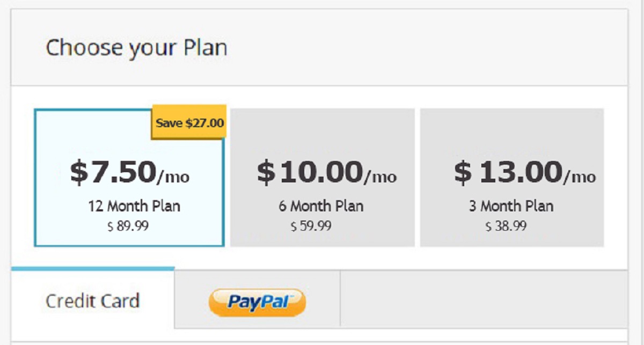Click the "/mo" suffix on the $7.50 price
644x345 pixels.
[173, 177]
